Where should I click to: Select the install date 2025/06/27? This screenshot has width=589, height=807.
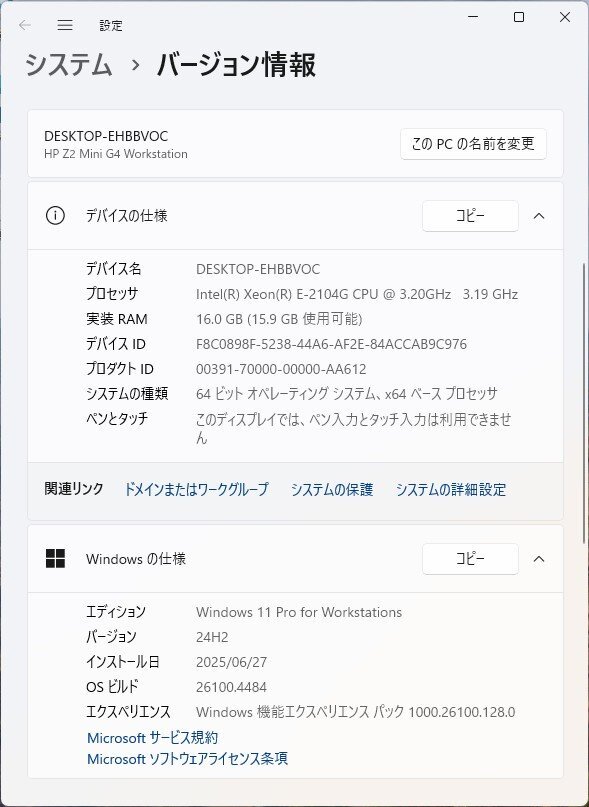click(x=231, y=662)
